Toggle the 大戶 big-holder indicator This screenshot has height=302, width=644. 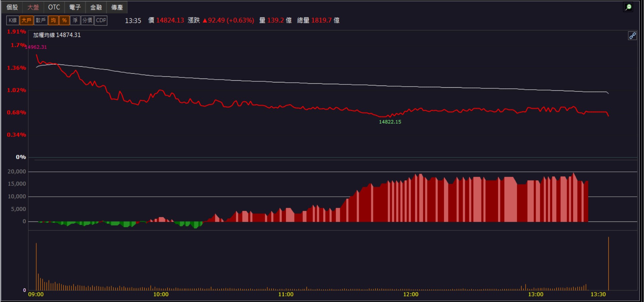[26, 20]
